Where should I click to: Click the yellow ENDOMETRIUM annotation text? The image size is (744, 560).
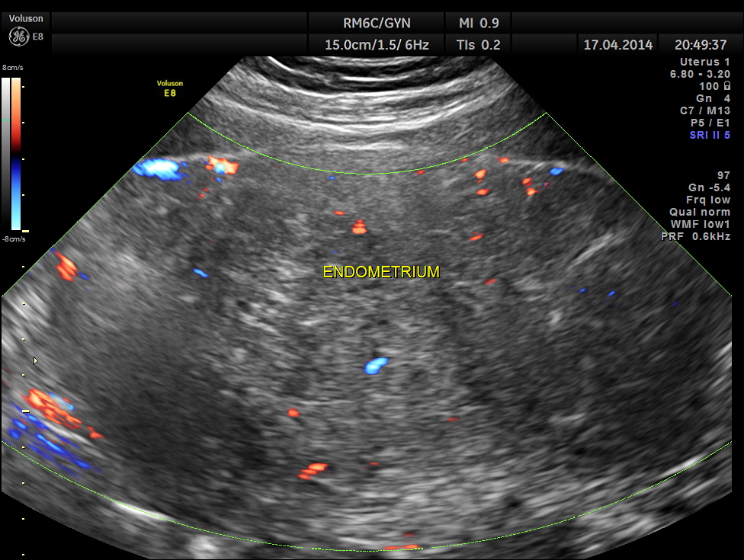click(381, 272)
